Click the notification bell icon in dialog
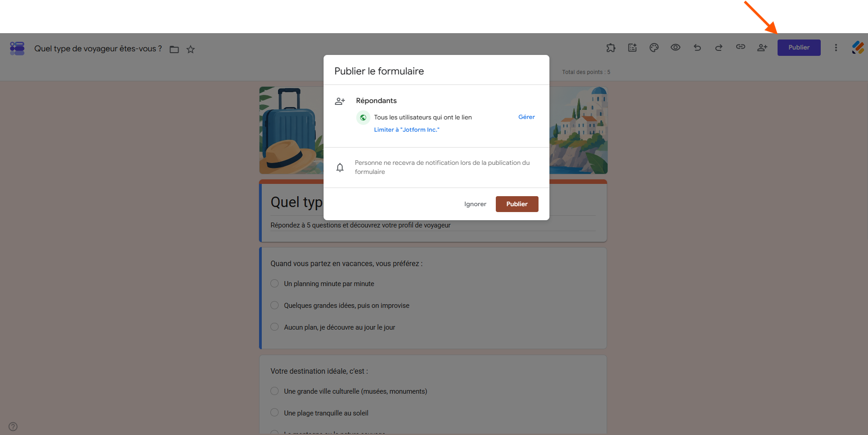The width and height of the screenshot is (868, 435). (340, 168)
